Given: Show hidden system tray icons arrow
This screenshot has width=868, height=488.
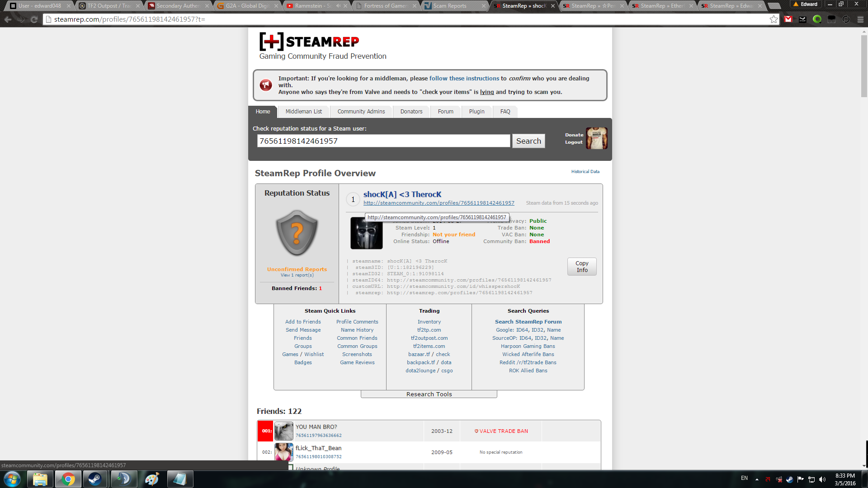Looking at the screenshot, I should coord(757,479).
